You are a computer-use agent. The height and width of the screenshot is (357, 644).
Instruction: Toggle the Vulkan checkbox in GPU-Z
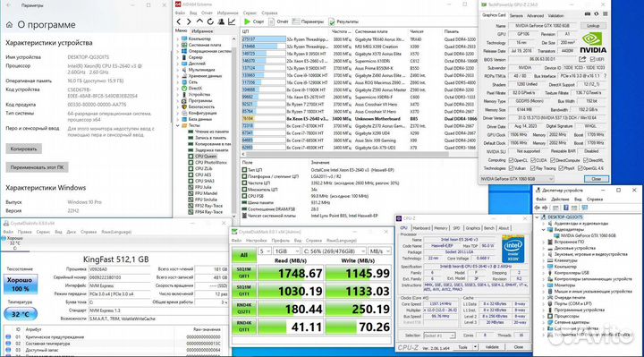point(512,168)
